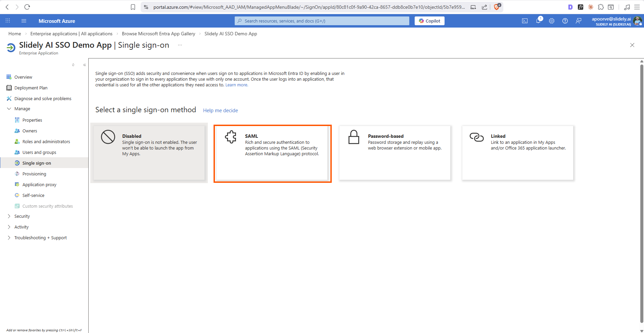Click the share icon in address bar
644x333 pixels.
pos(485,7)
